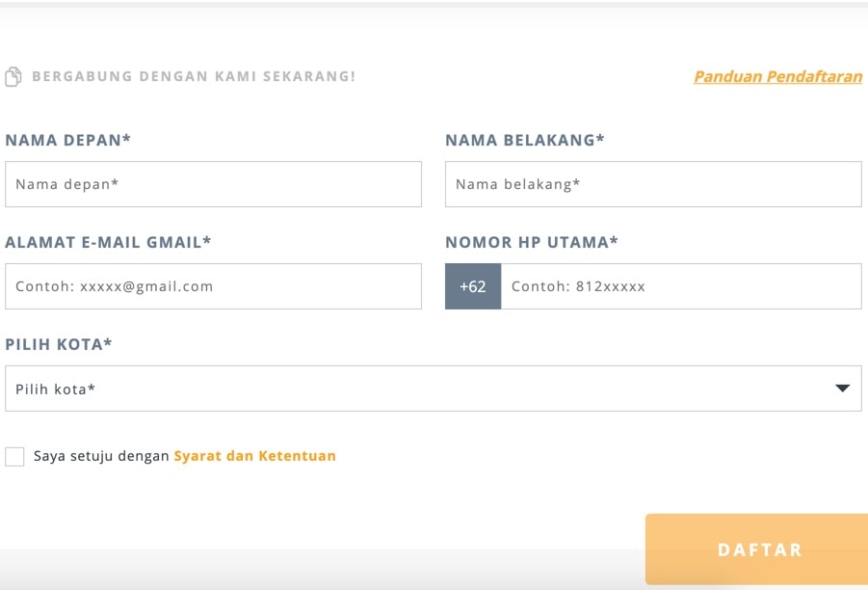The height and width of the screenshot is (590, 868).
Task: Click the +62 country code box
Action: point(473,286)
